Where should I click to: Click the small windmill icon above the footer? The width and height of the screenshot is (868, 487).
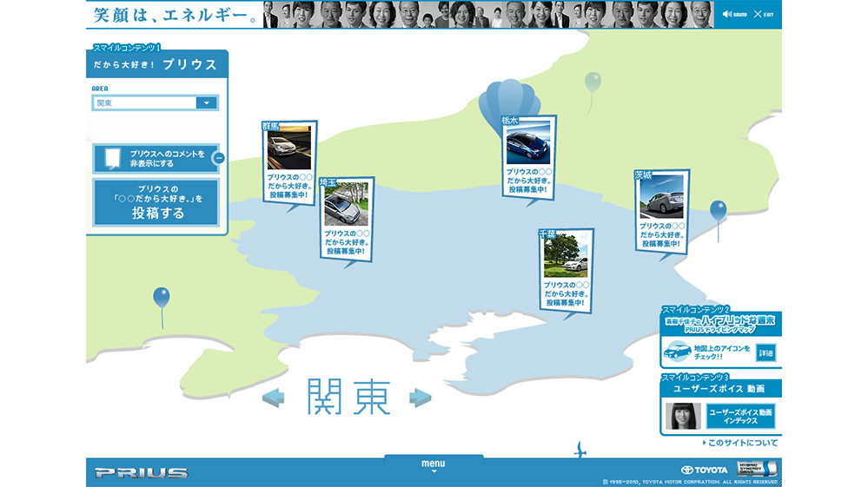point(580,450)
